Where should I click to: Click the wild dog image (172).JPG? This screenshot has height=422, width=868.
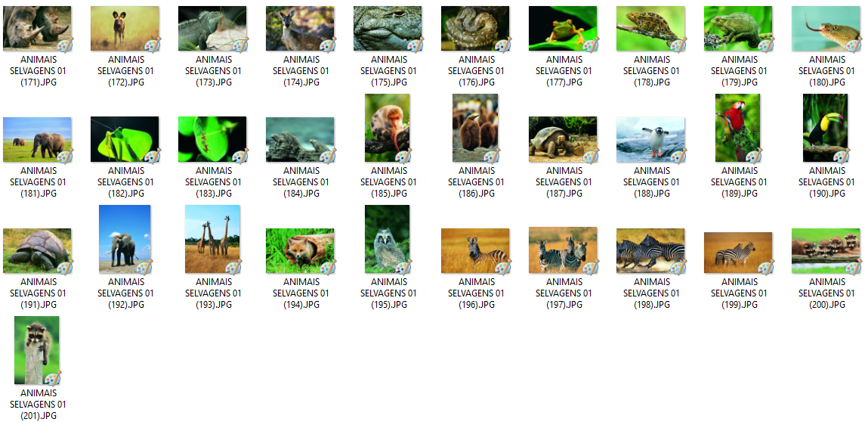point(125,29)
